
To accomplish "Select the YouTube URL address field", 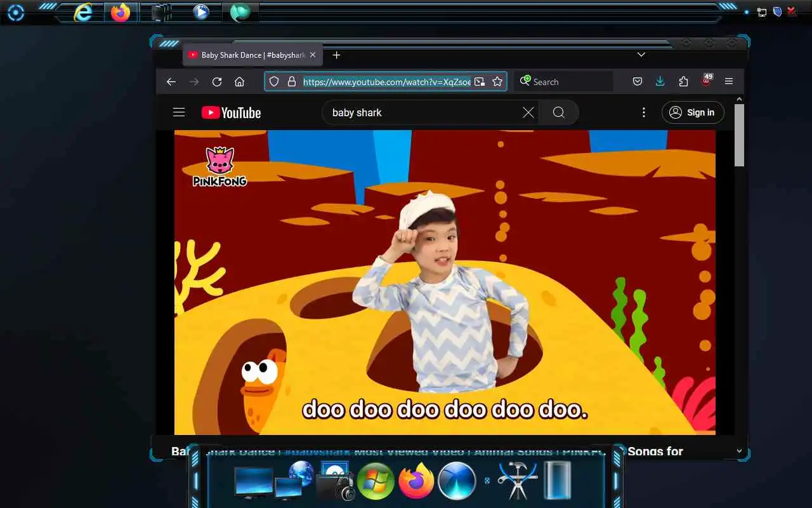I will click(387, 81).
